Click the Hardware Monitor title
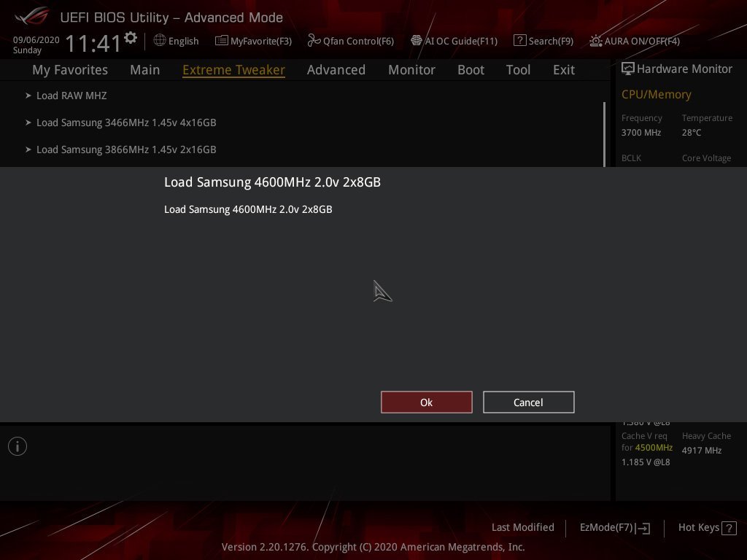The height and width of the screenshot is (560, 747). click(684, 69)
